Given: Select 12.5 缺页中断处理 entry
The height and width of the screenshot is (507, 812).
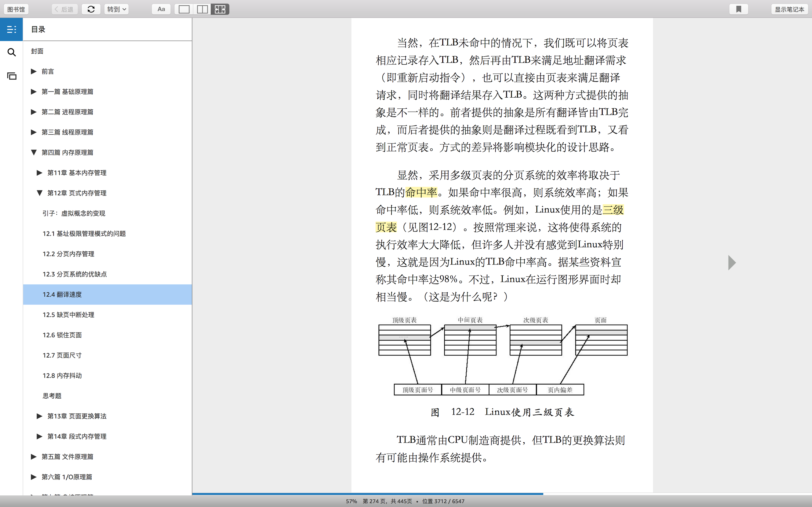Looking at the screenshot, I should pyautogui.click(x=68, y=314).
